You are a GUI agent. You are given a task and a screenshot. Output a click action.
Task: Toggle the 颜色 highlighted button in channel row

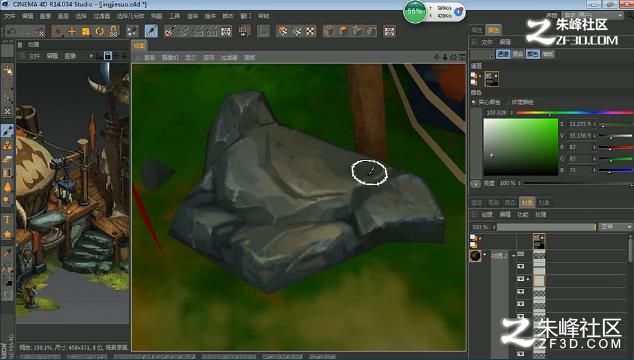533,54
